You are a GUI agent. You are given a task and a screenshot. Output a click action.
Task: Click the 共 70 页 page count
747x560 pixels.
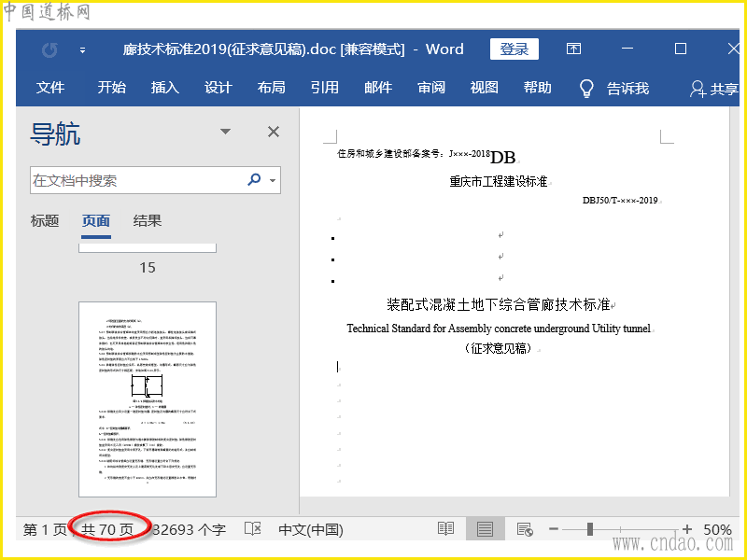point(107,529)
